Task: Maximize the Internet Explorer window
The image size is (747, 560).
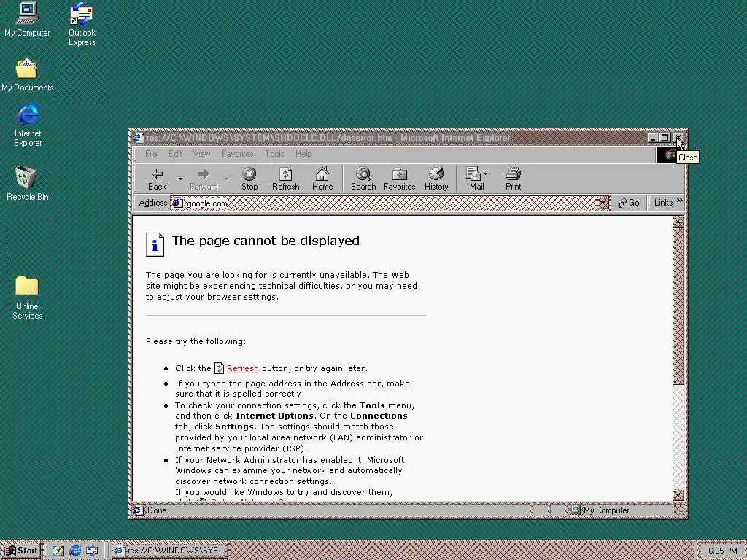Action: pos(665,138)
